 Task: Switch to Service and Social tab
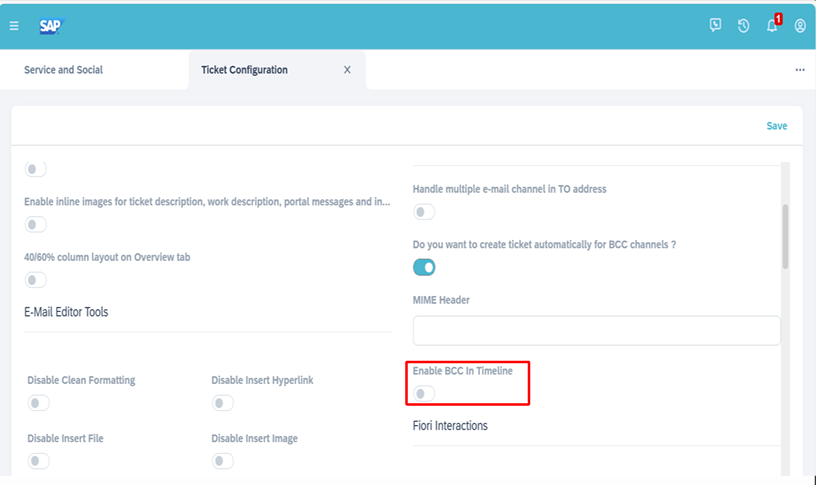(63, 70)
